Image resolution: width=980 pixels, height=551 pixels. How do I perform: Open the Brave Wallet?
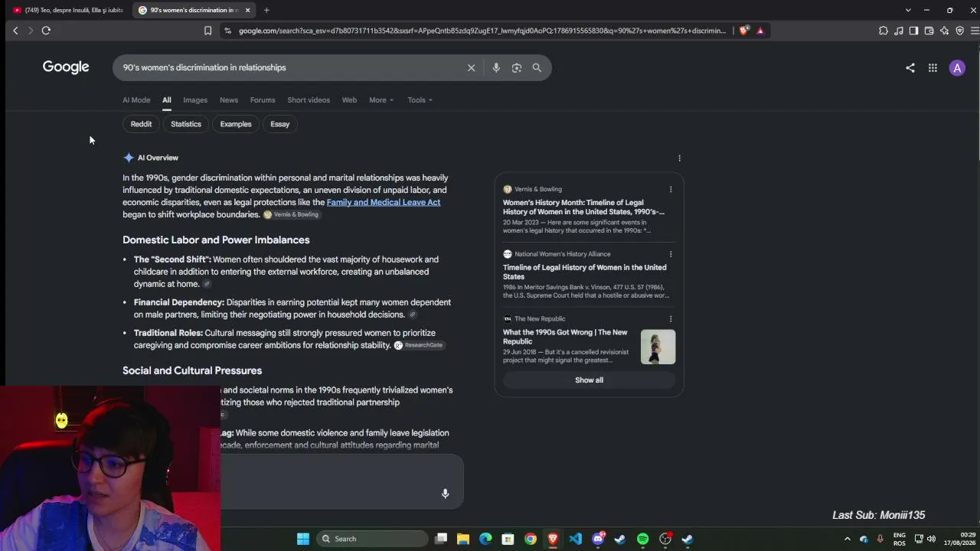click(929, 31)
